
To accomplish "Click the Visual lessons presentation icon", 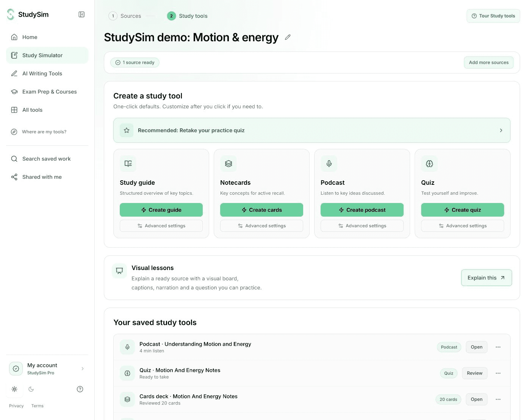I will pyautogui.click(x=119, y=271).
